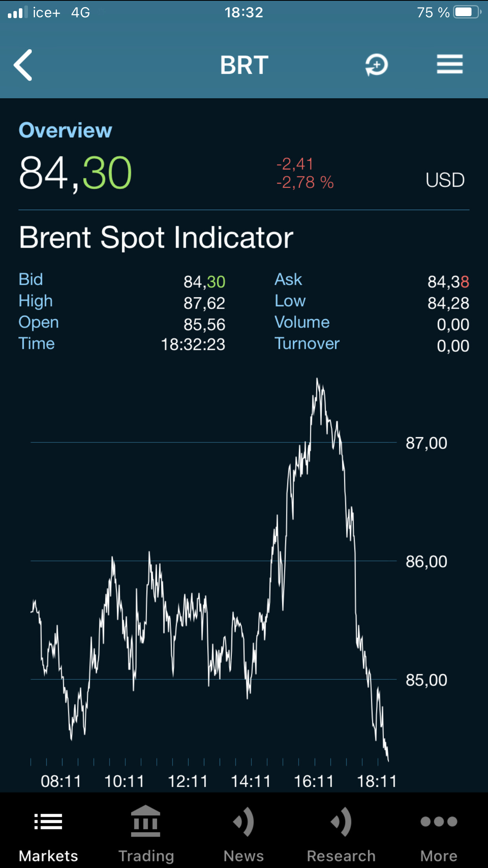Tap the back arrow icon

point(23,65)
